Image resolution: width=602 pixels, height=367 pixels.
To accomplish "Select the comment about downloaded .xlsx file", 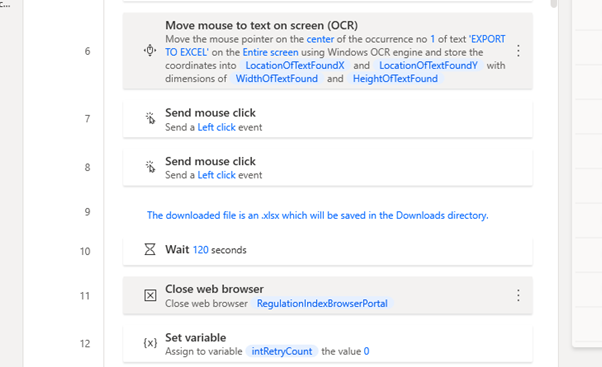I will (x=318, y=215).
